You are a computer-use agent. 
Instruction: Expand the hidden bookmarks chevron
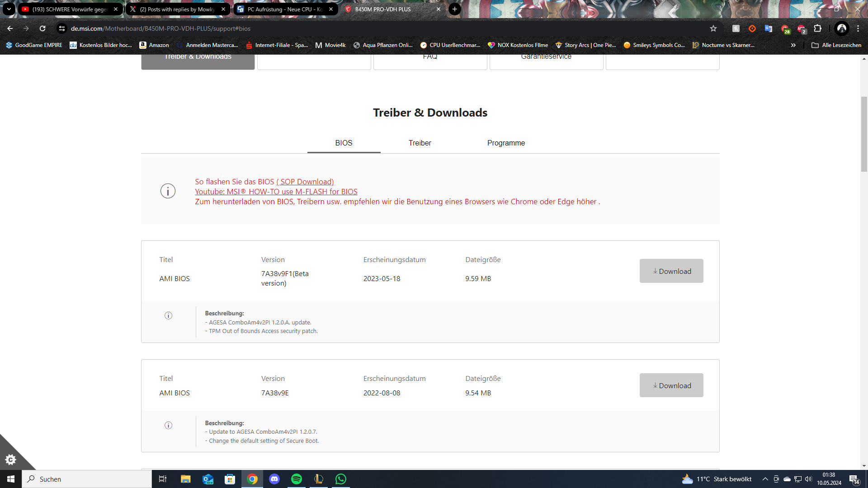pyautogui.click(x=793, y=45)
